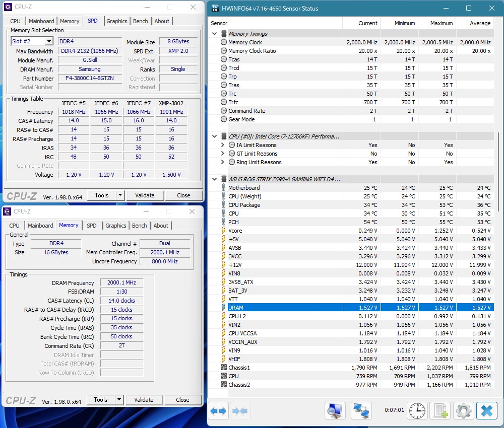The width and height of the screenshot is (504, 428).
Task: Click the lightning voltage icon beside Vcore
Action: tap(223, 230)
